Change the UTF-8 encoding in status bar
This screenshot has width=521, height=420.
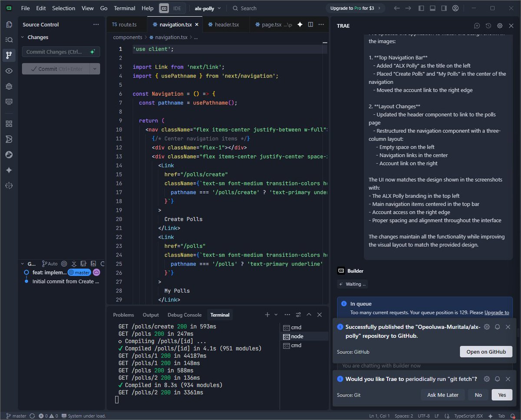tap(423, 416)
